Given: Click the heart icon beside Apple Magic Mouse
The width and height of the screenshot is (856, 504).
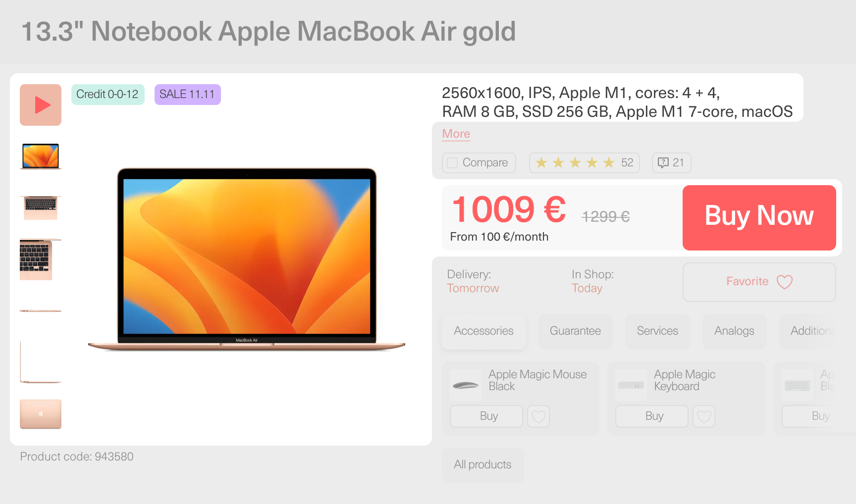Looking at the screenshot, I should tap(538, 416).
